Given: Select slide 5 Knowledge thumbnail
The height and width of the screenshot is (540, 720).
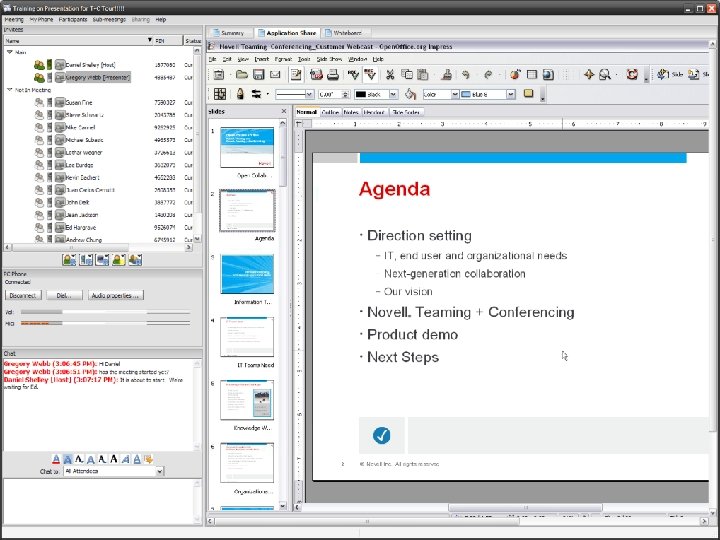Looking at the screenshot, I should [x=247, y=399].
